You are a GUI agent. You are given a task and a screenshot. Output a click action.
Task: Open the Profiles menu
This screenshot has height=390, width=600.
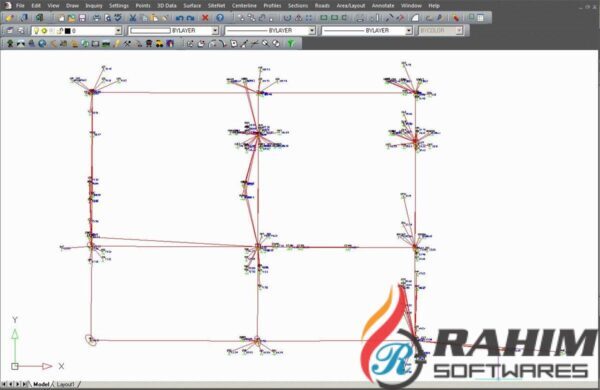click(x=272, y=6)
